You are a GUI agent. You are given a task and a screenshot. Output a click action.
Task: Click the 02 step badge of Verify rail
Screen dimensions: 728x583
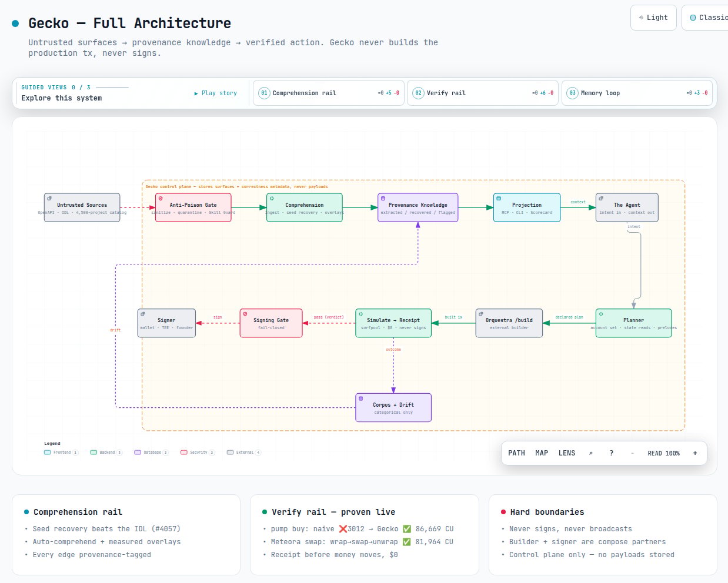(418, 93)
